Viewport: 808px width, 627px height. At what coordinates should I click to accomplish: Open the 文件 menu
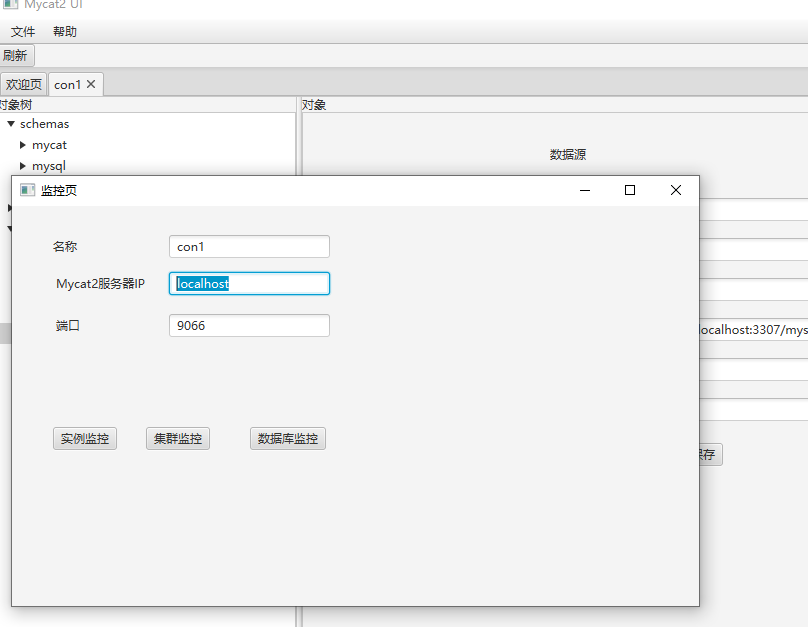tap(23, 32)
